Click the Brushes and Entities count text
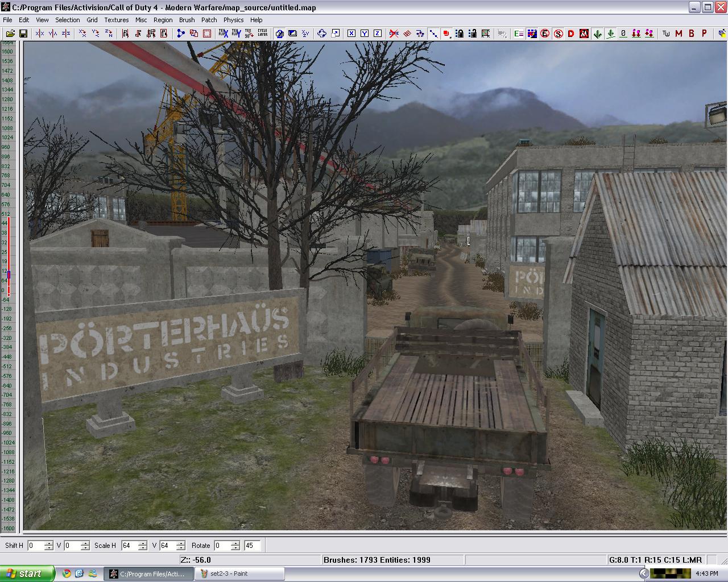This screenshot has height=582, width=728. tap(377, 560)
